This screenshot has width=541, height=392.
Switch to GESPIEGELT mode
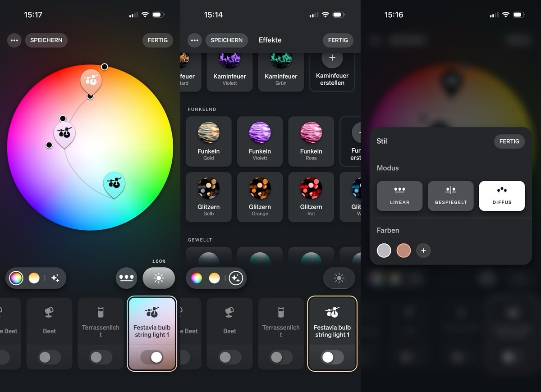tap(450, 196)
